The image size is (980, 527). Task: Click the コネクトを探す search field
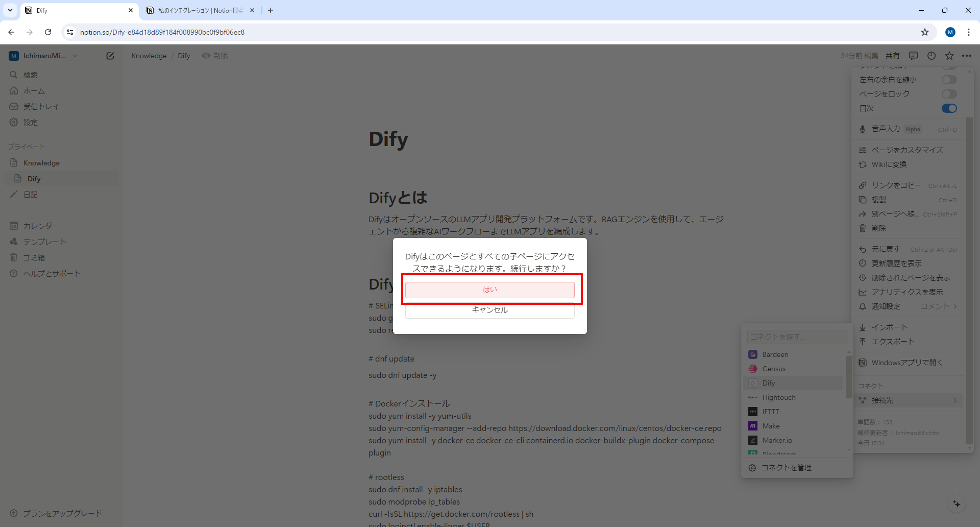pos(797,337)
